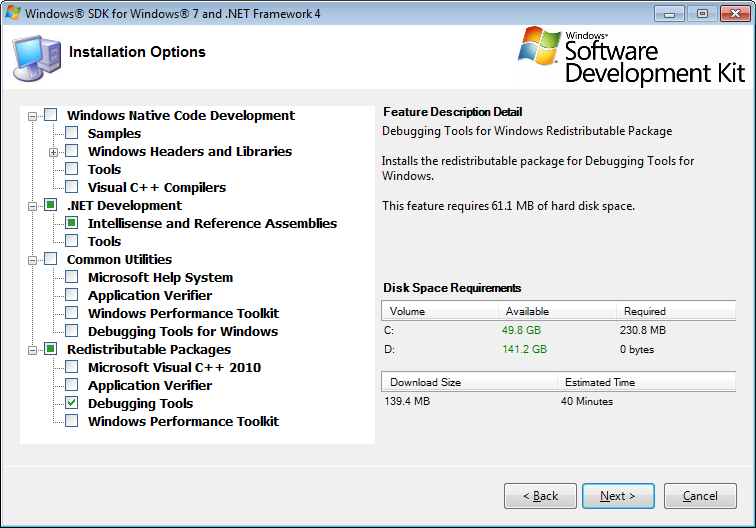Enable Debugging Tools for Windows checkbox

pyautogui.click(x=71, y=331)
